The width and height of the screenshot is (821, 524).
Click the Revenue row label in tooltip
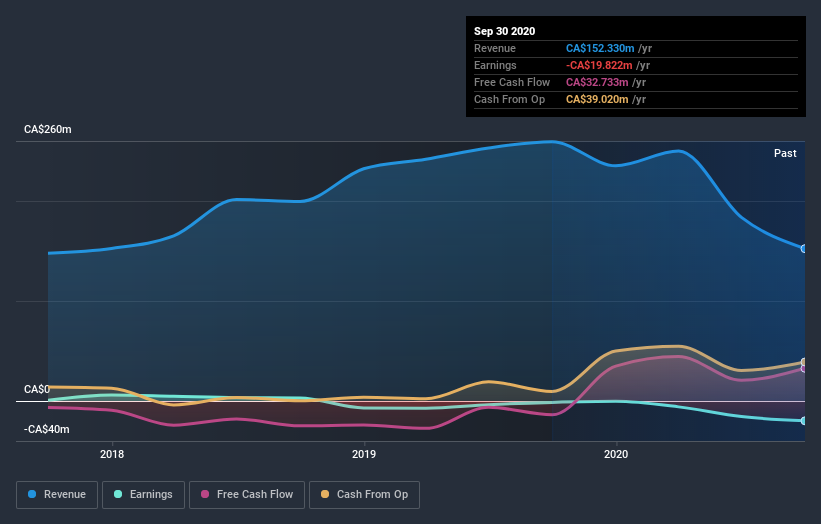click(x=495, y=48)
